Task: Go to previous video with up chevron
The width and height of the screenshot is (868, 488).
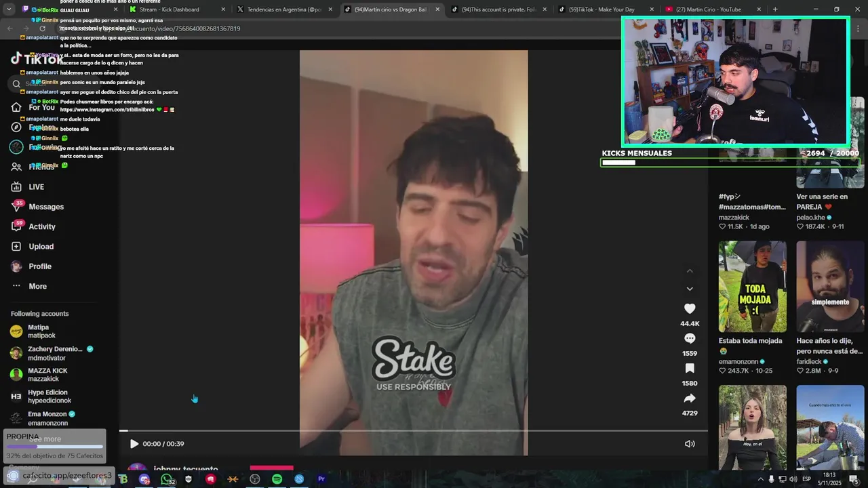Action: (690, 271)
